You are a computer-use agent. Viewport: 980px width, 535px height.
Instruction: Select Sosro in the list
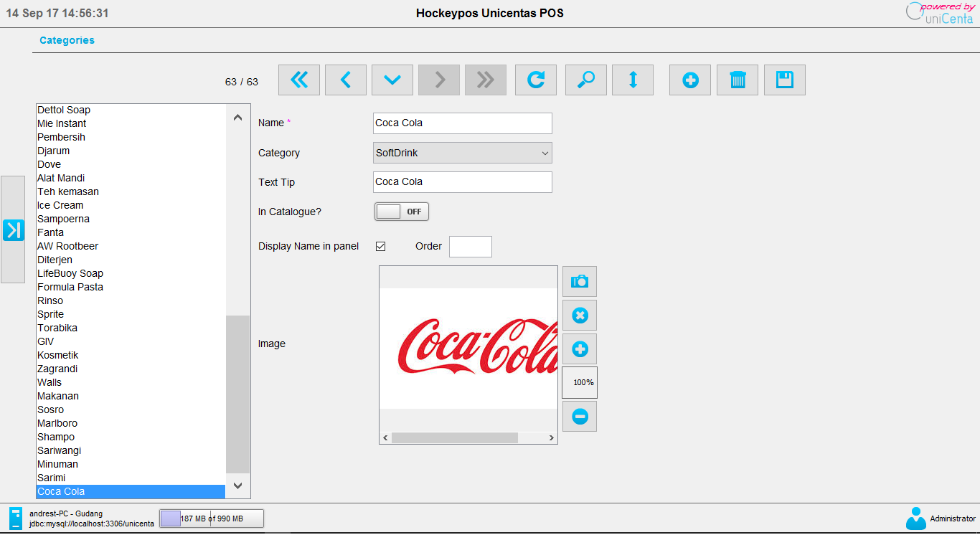131,409
